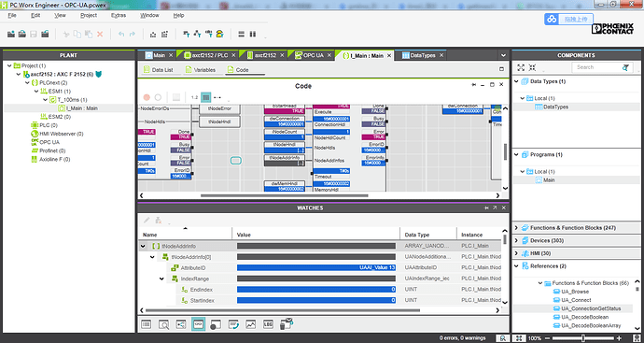Click the Name column header in Watches
This screenshot has height=343, width=644.
(x=150, y=235)
